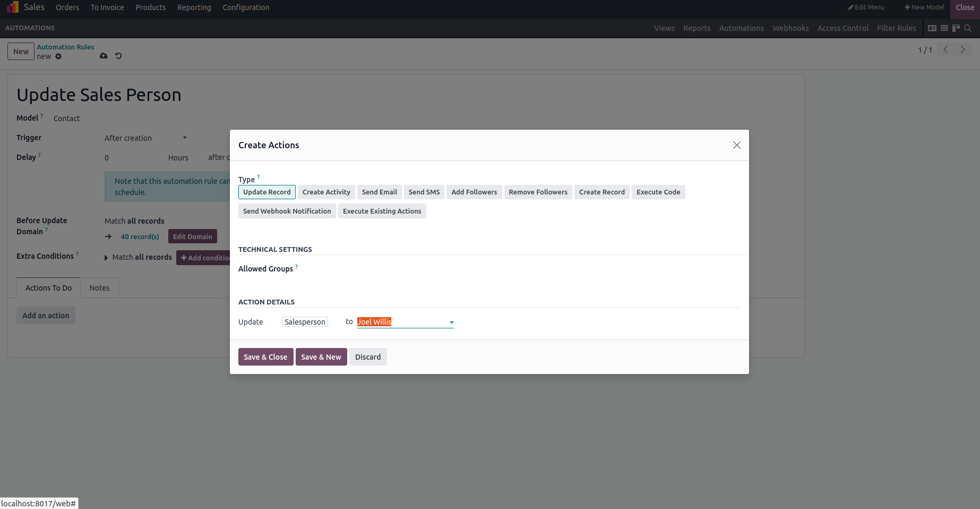Open the Reports section in Studio
The image size is (980, 509).
point(697,28)
